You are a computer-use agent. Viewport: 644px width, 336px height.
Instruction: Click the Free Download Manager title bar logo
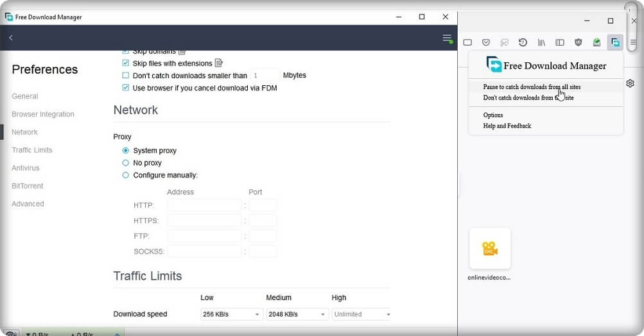(x=8, y=17)
